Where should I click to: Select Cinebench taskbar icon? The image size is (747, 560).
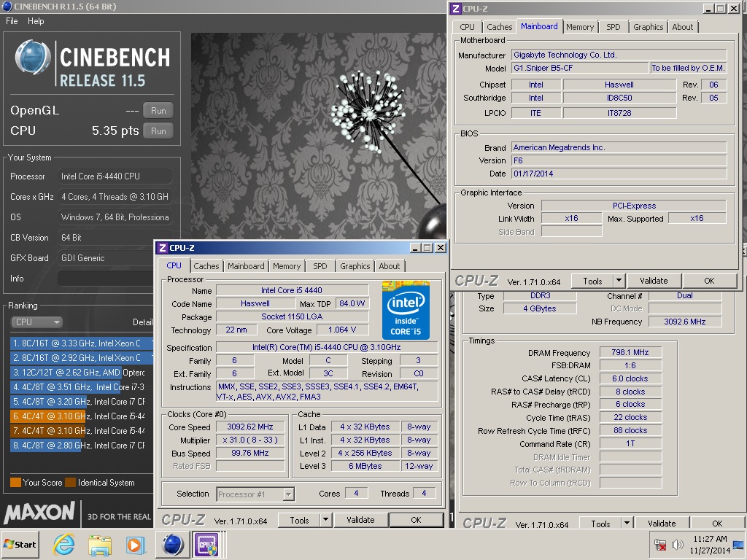point(172,544)
